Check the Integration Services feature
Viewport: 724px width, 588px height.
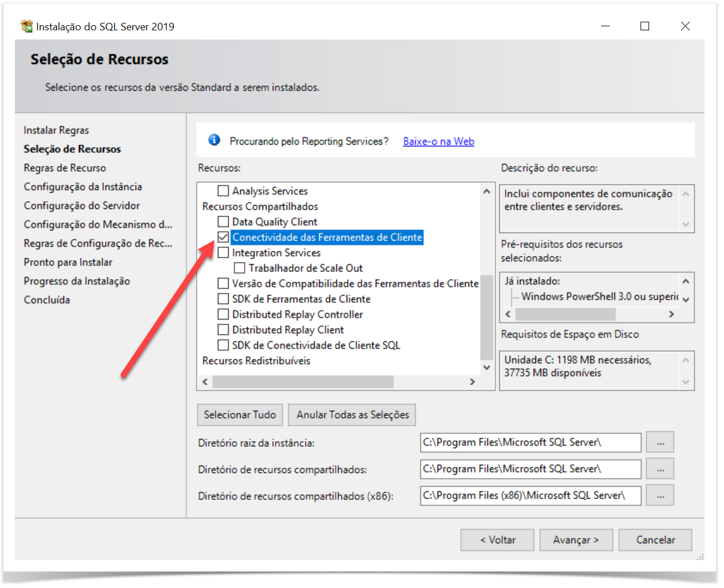pos(224,253)
